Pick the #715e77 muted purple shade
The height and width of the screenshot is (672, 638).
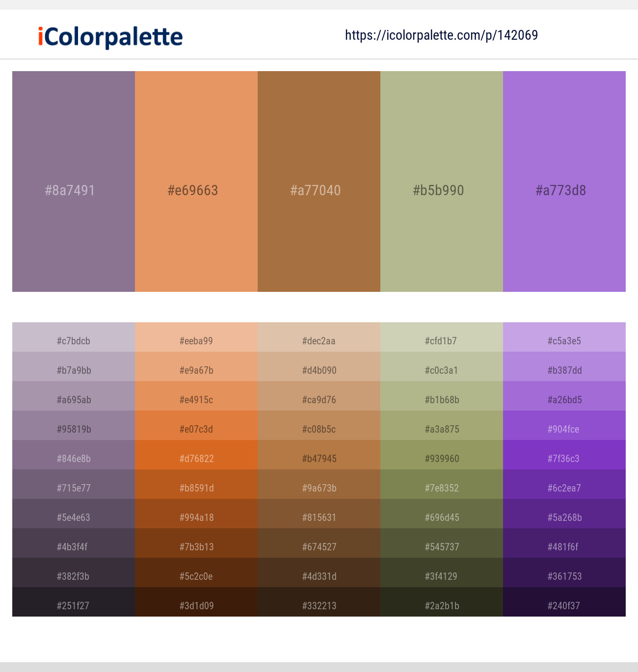[74, 484]
